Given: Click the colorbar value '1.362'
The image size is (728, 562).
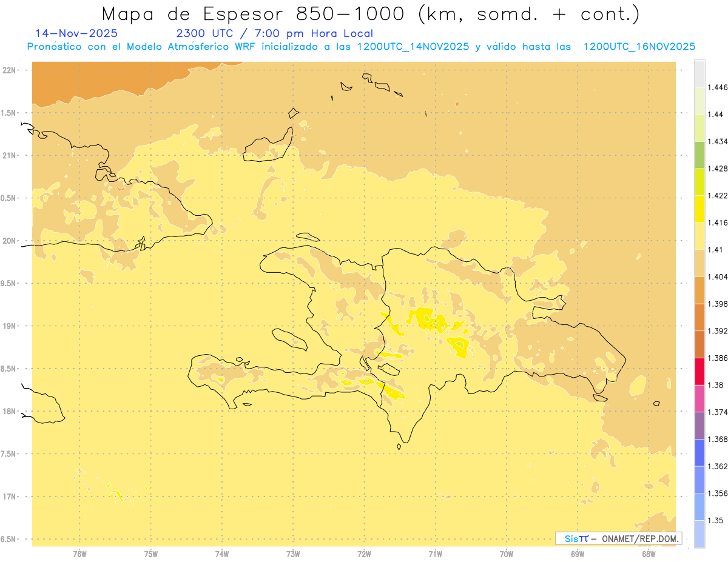Looking at the screenshot, I should click(x=716, y=466).
